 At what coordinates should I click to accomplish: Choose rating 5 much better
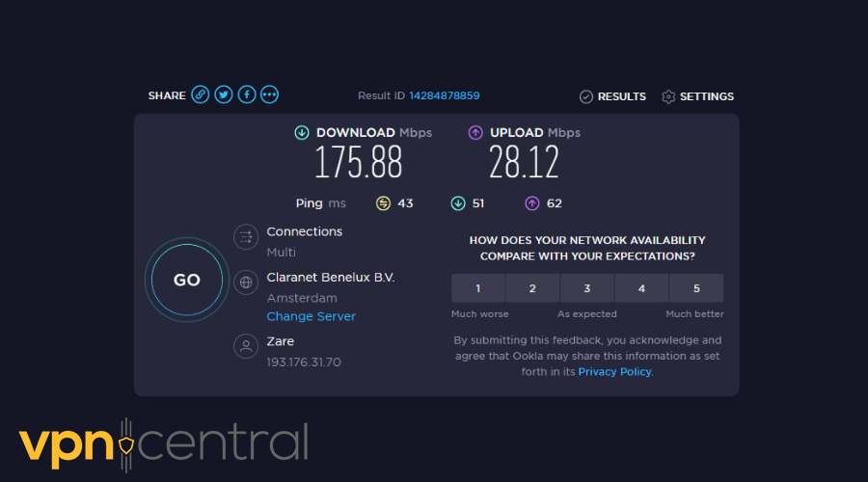click(697, 288)
